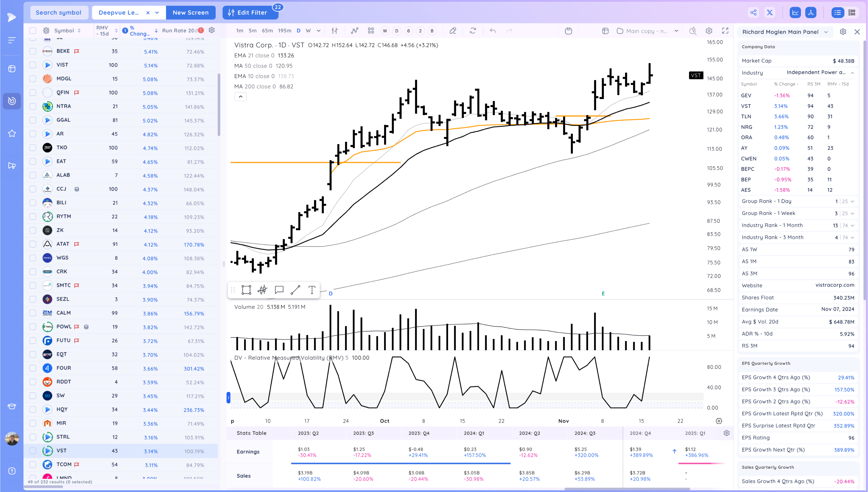The width and height of the screenshot is (868, 492).
Task: Check the box for TKO row
Action: point(33,147)
